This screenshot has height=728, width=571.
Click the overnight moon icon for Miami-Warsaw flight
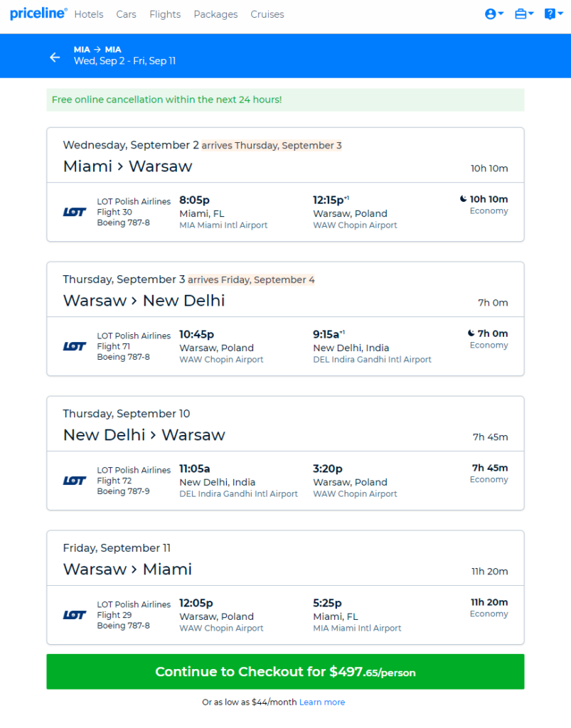click(x=464, y=199)
